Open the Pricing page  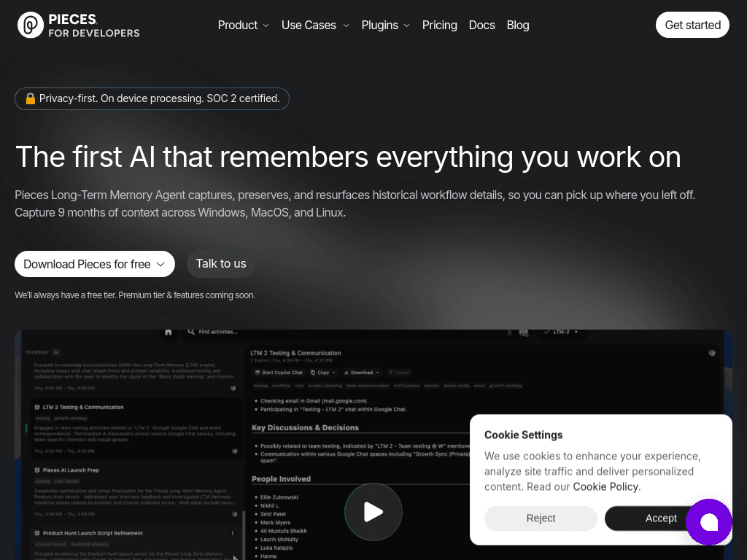click(439, 26)
